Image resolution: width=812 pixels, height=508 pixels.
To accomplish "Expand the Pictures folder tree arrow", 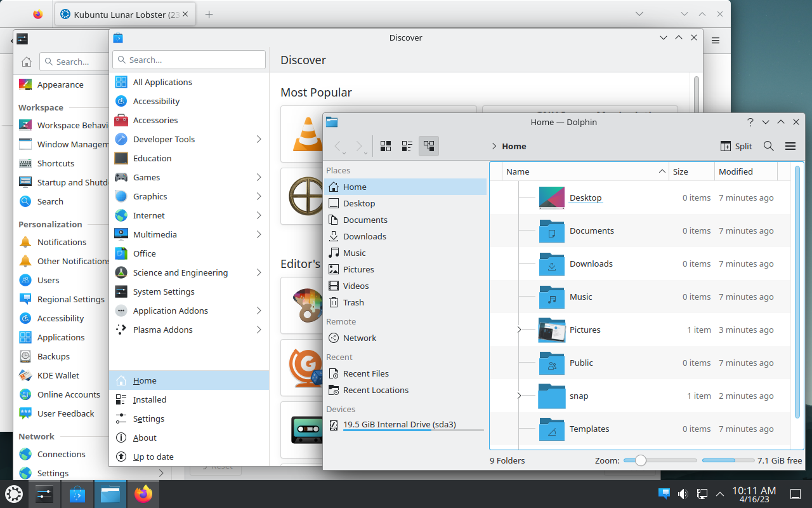I will (x=519, y=330).
